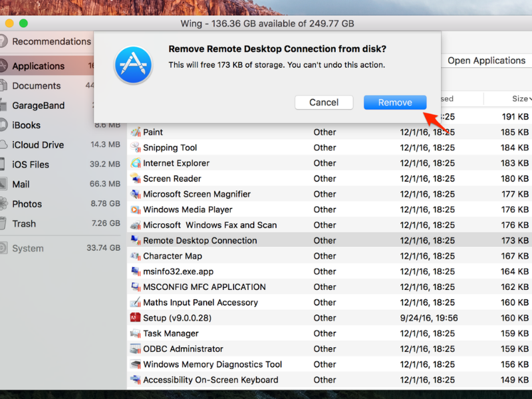Viewport: 532px width, 399px height.
Task: Select the Microsoft Windows Fax and Scan icon
Action: (136, 225)
